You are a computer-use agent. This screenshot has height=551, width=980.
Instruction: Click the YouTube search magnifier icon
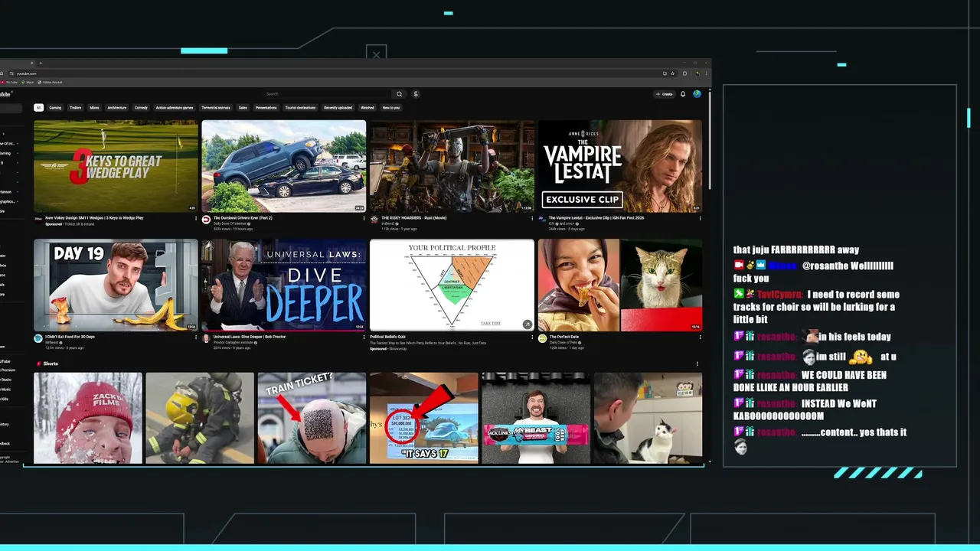pos(399,94)
